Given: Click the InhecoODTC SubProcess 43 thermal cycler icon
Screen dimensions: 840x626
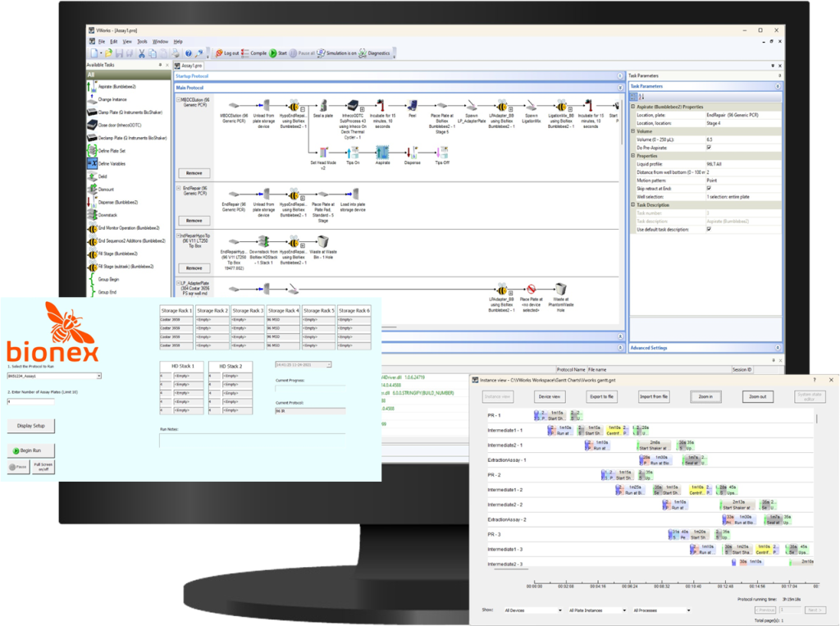Looking at the screenshot, I should pos(353,105).
